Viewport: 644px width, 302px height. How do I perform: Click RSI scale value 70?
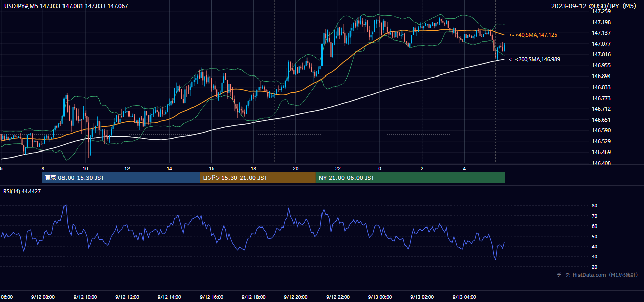tap(595, 216)
